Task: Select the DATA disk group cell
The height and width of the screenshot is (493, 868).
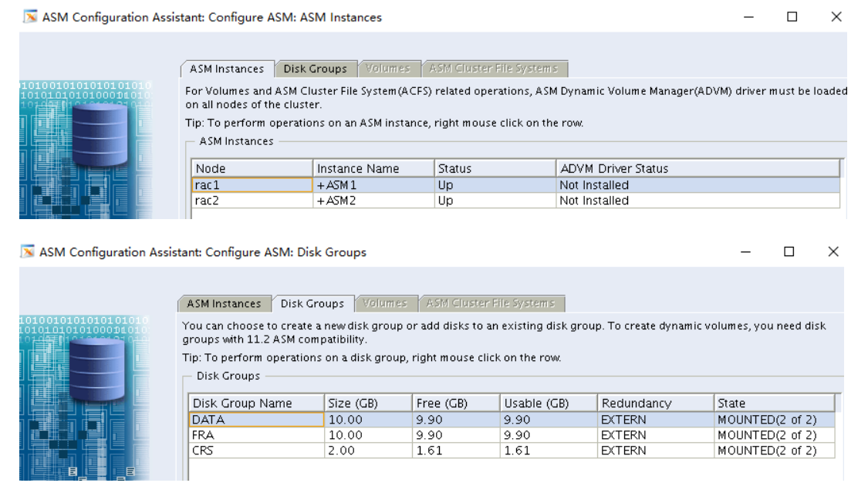Action: (x=257, y=420)
